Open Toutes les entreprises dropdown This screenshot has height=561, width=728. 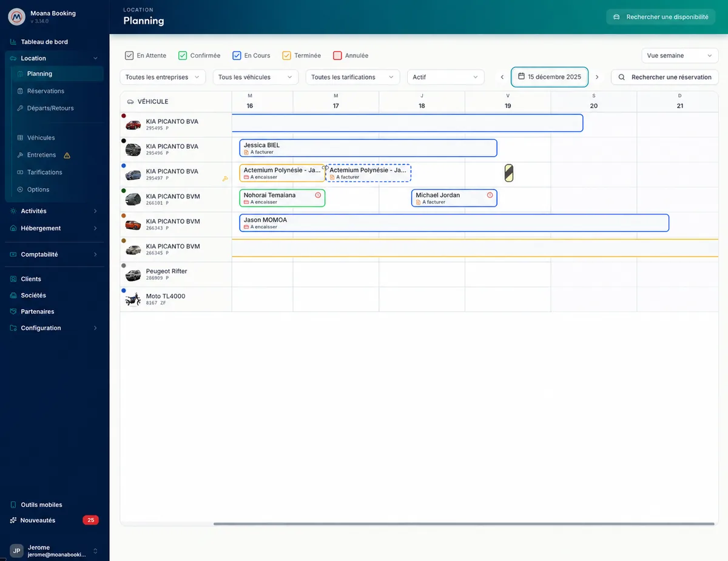(x=163, y=77)
